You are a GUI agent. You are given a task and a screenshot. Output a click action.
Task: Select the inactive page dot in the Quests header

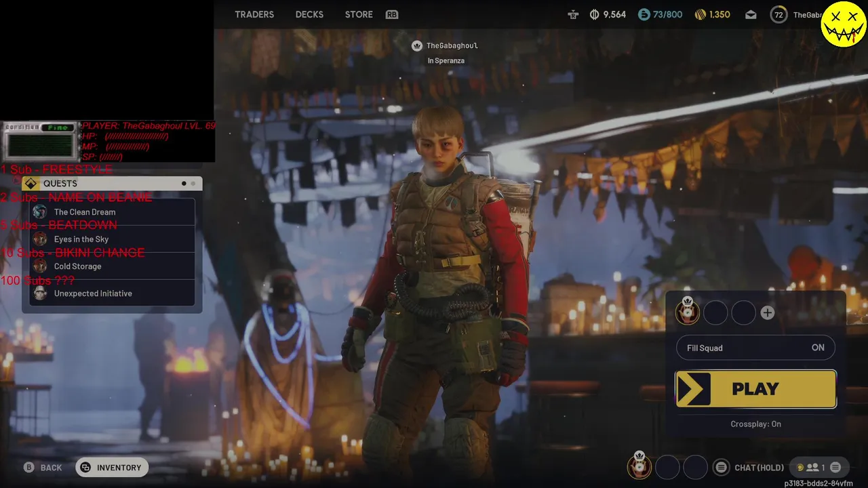pyautogui.click(x=193, y=184)
